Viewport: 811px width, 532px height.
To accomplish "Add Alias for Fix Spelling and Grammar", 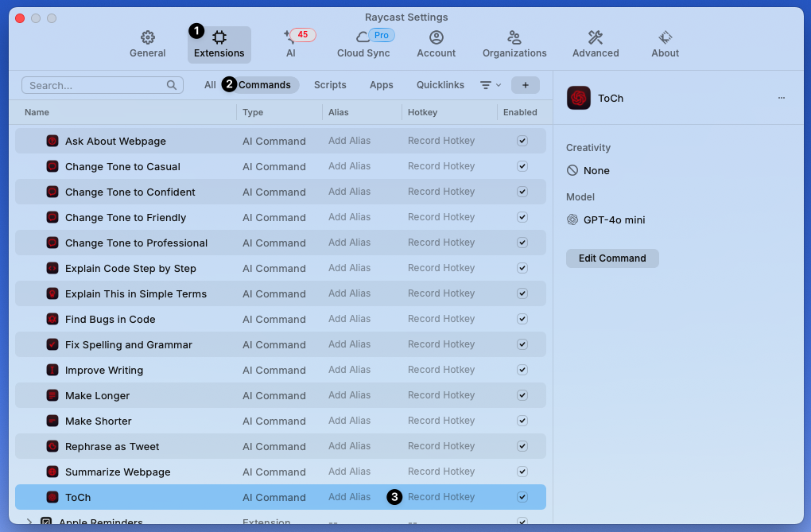I will click(349, 344).
